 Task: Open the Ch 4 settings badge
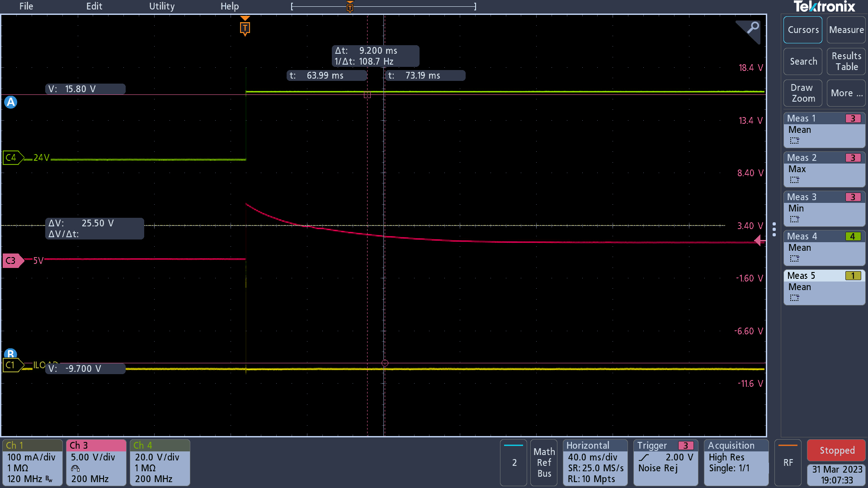tap(160, 462)
